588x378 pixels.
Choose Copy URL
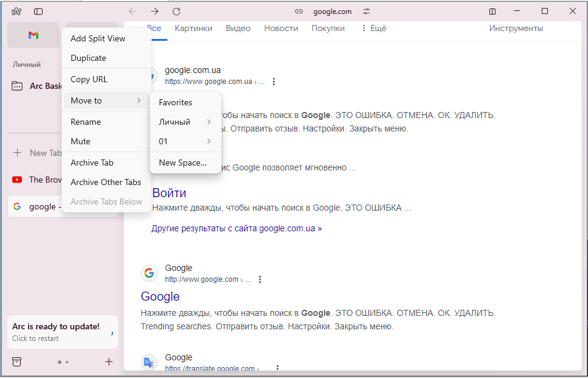pyautogui.click(x=107, y=79)
